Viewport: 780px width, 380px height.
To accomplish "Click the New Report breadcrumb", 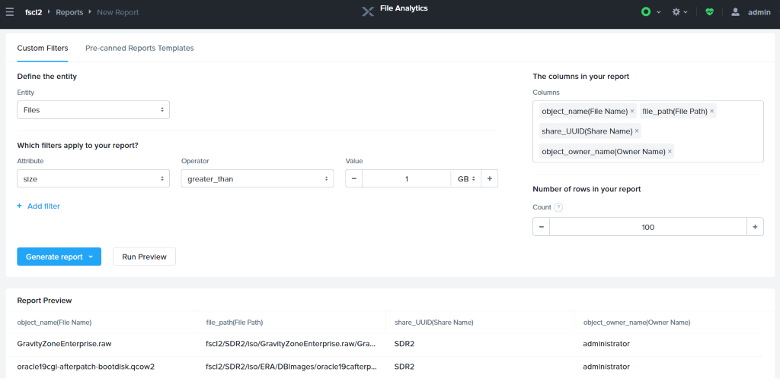I will point(118,12).
